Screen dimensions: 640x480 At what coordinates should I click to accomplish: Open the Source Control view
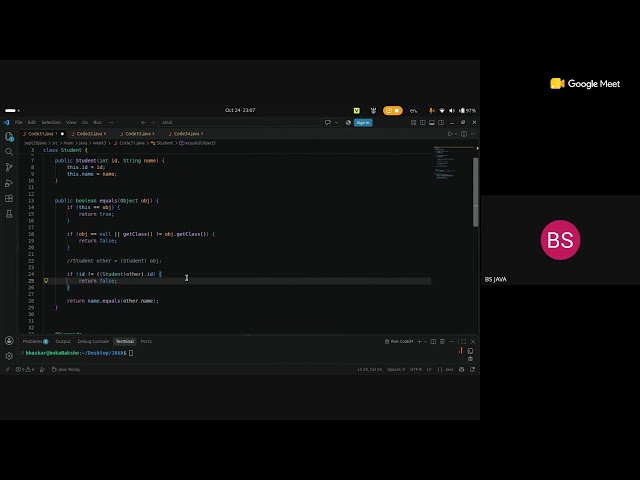click(9, 167)
